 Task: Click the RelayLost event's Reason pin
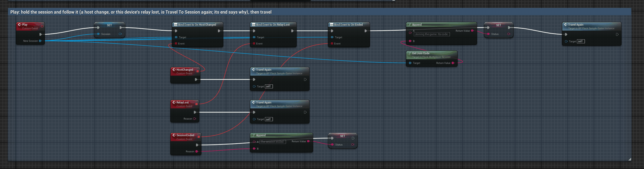click(195, 119)
